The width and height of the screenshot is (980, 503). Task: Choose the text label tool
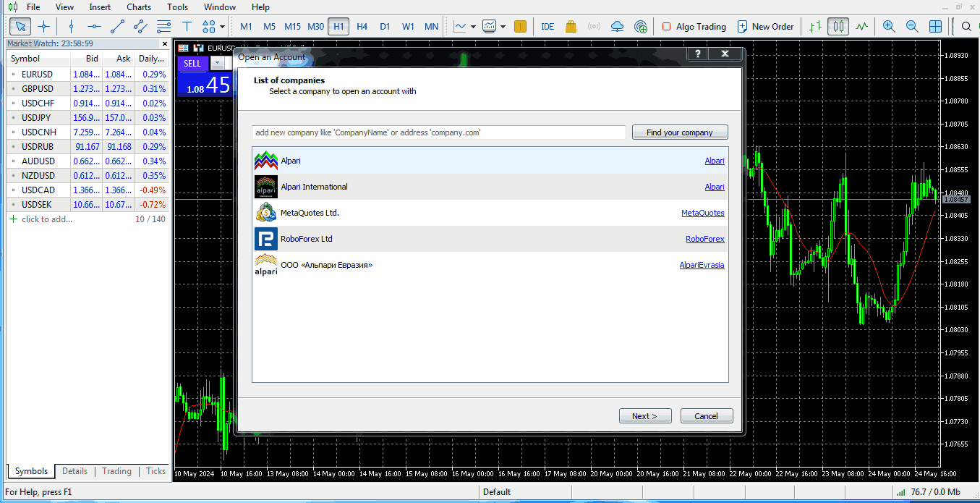(x=187, y=27)
